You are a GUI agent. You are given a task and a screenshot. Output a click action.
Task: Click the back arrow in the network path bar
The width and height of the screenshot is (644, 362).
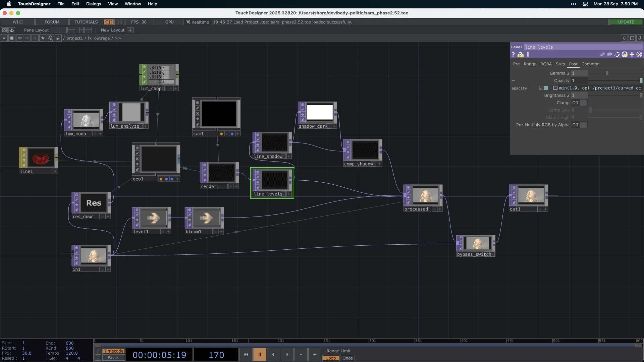coord(19,38)
